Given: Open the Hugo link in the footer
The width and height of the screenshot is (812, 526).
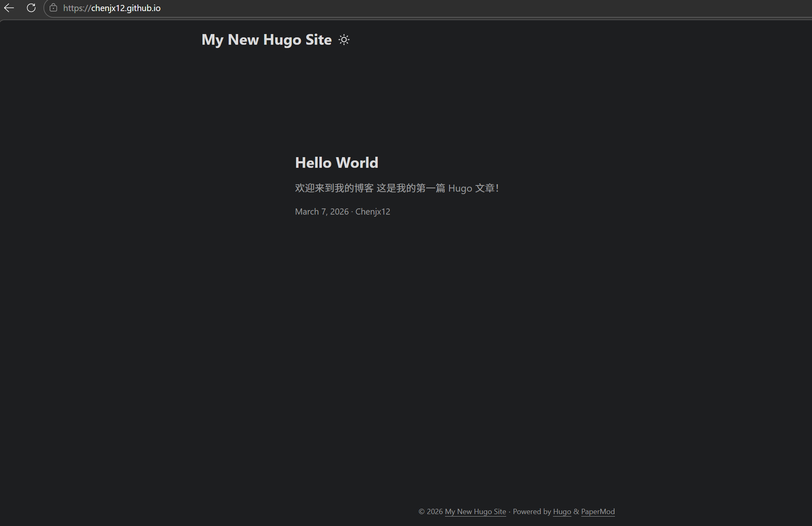Looking at the screenshot, I should coord(562,512).
